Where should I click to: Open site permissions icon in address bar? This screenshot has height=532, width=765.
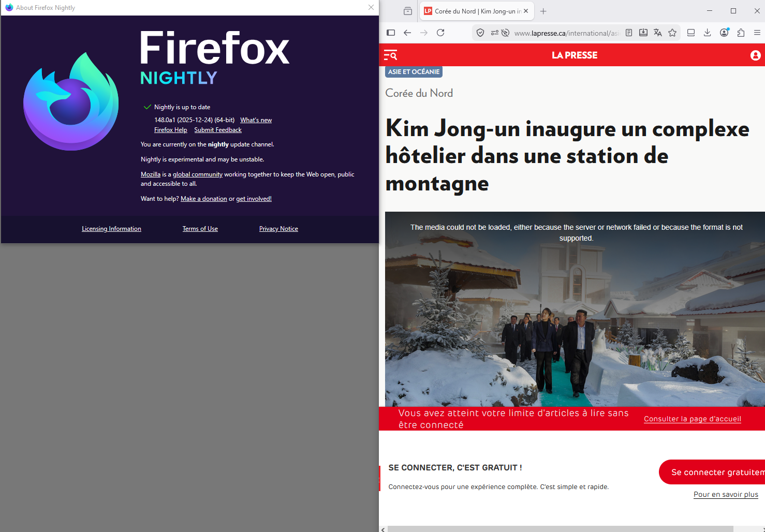(x=495, y=33)
